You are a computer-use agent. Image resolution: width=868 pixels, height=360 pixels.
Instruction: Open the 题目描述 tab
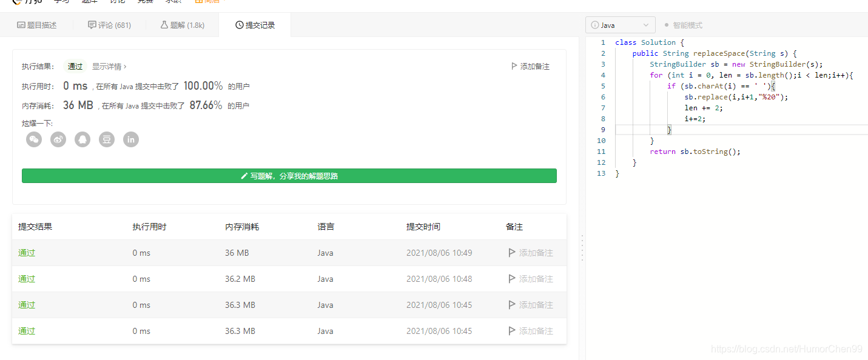pos(36,25)
